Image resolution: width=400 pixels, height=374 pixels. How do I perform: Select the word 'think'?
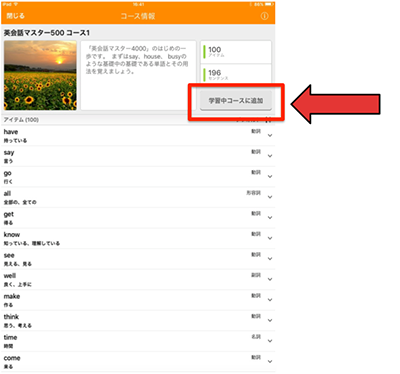coord(11,317)
